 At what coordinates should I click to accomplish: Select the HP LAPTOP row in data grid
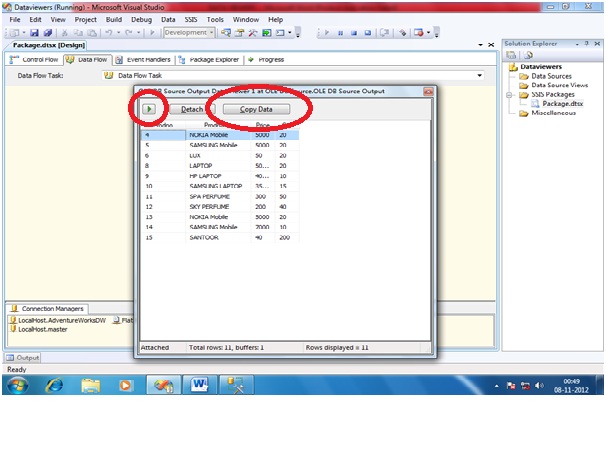[207, 176]
